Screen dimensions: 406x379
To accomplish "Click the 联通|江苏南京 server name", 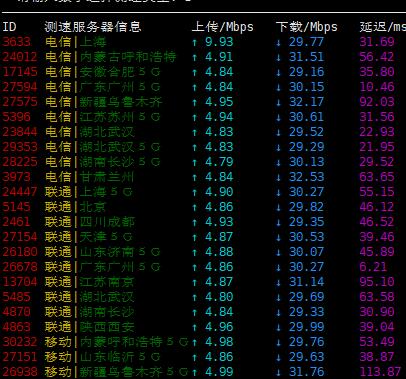I will (90, 282).
